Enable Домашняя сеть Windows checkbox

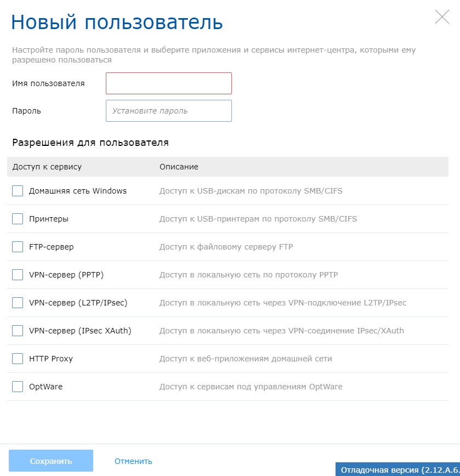pos(18,191)
